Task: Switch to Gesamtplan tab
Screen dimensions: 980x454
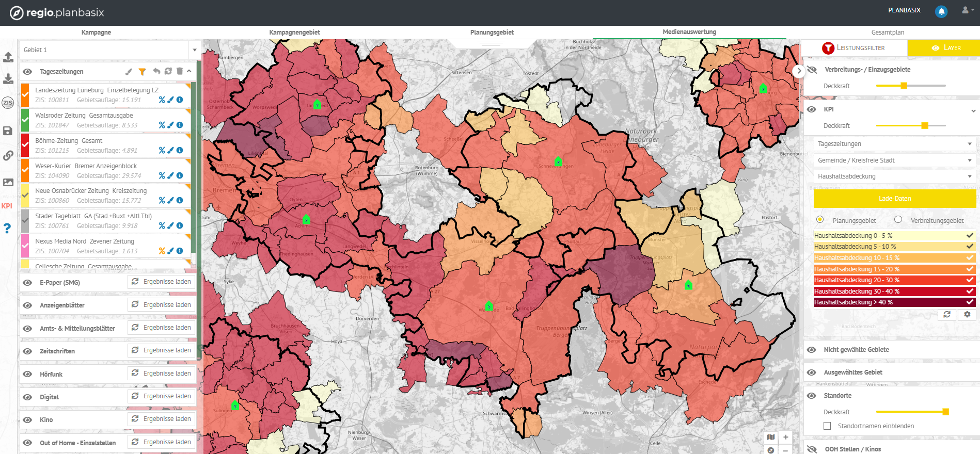Action: pyautogui.click(x=888, y=32)
